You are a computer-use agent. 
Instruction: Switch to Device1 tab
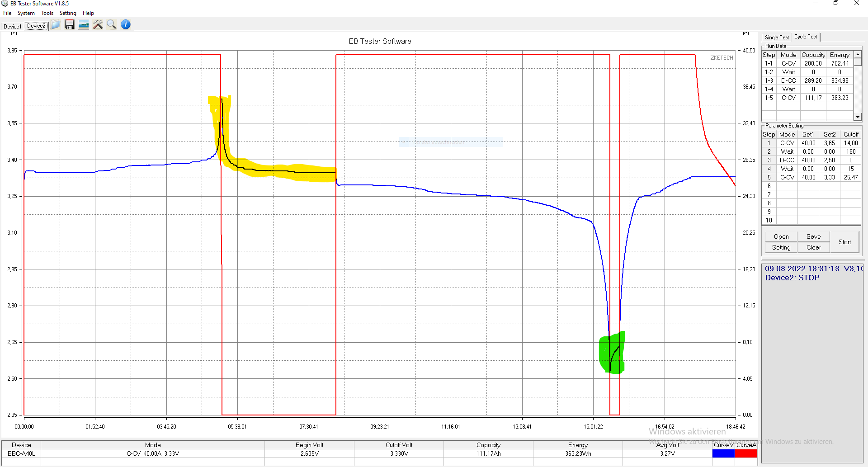[12, 27]
